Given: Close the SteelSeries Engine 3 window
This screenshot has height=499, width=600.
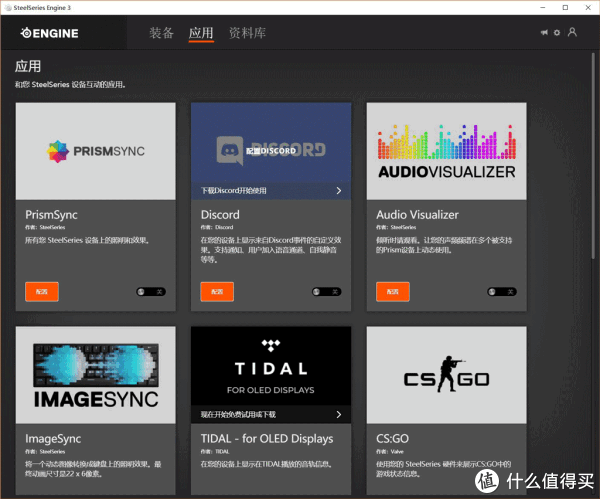Looking at the screenshot, I should pos(588,8).
